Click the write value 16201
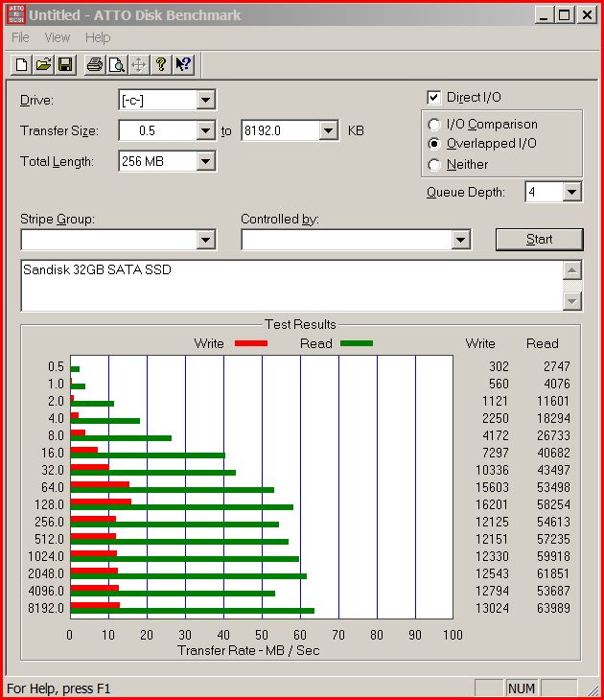 tap(492, 504)
